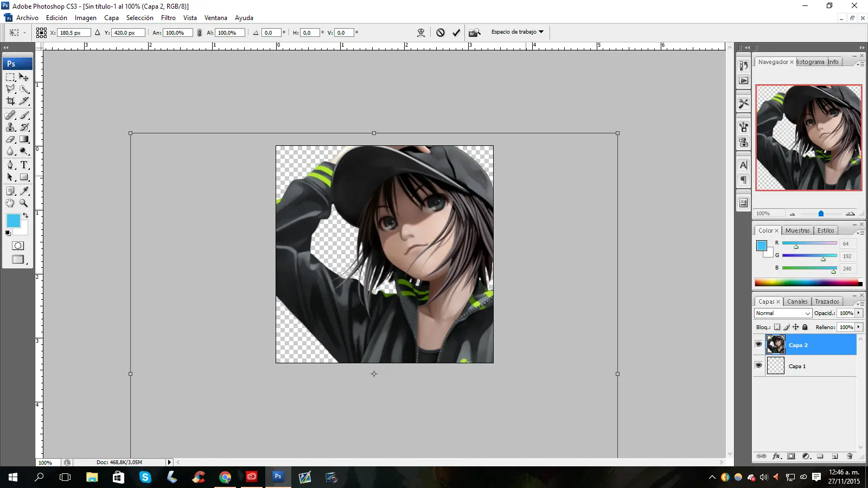Select the Pen tool

[10, 165]
